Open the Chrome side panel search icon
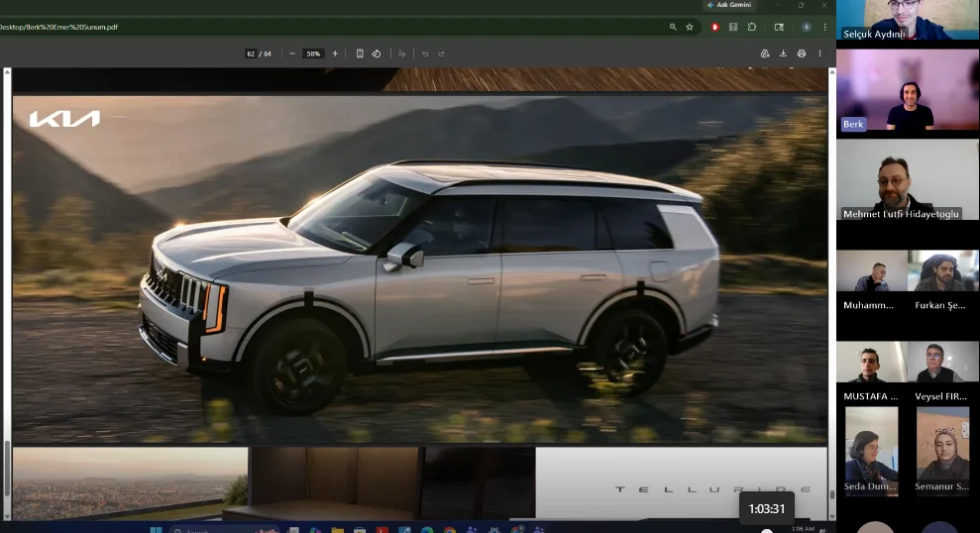Viewport: 980px width, 533px height. coord(779,27)
